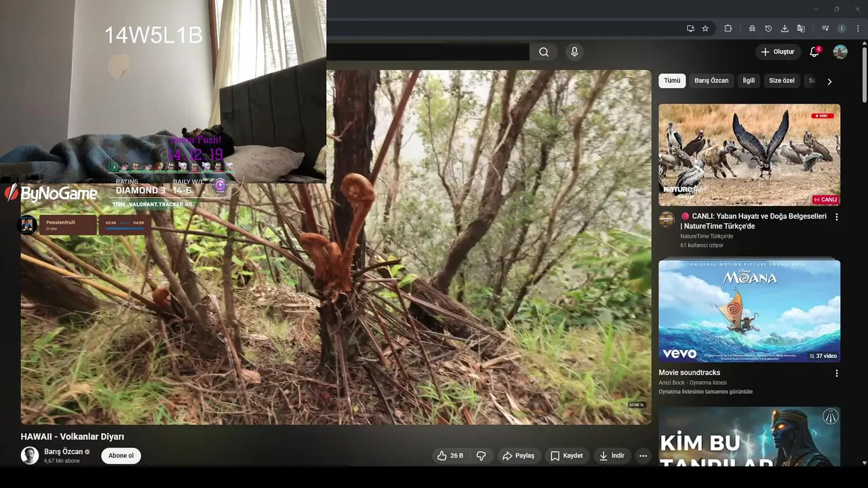Viewport: 868px width, 488px height.
Task: Select the Tümü filter chip
Action: 672,81
